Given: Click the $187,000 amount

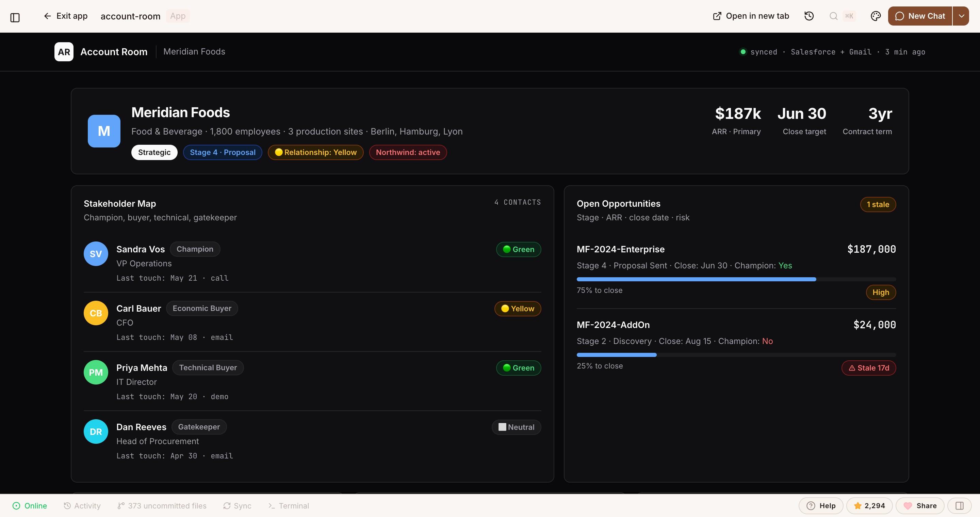Looking at the screenshot, I should [871, 249].
